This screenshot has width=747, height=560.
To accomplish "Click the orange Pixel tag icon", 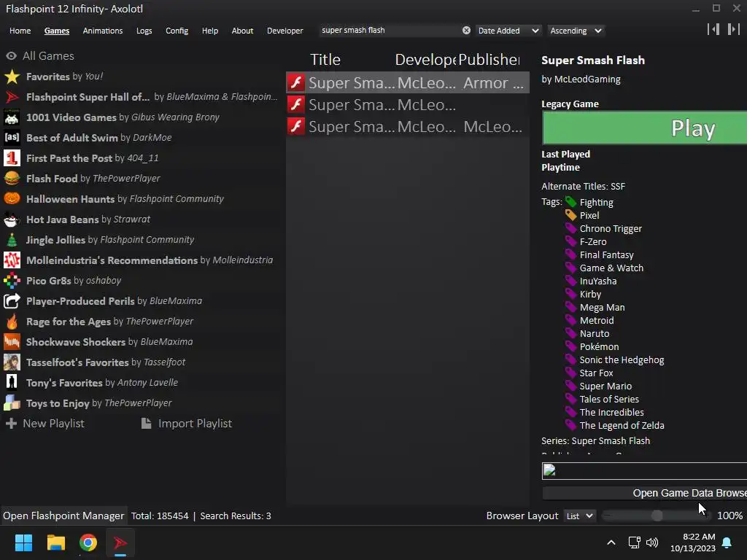I will pos(570,215).
